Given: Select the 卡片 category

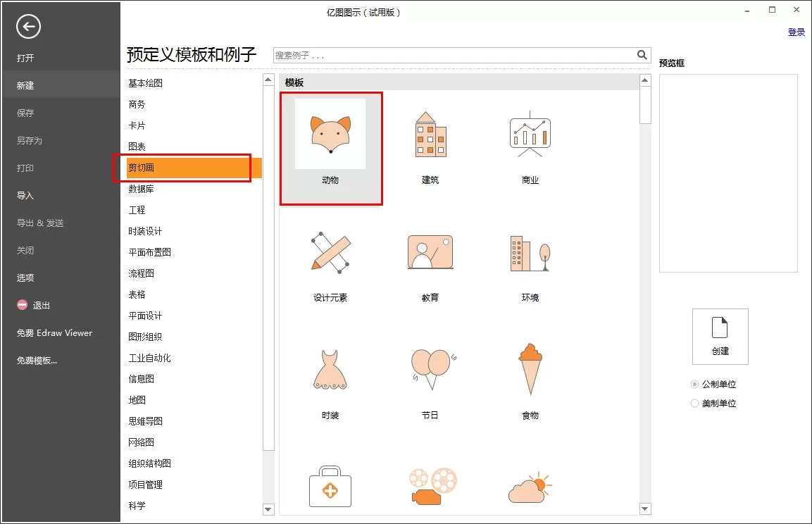Looking at the screenshot, I should 137,125.
